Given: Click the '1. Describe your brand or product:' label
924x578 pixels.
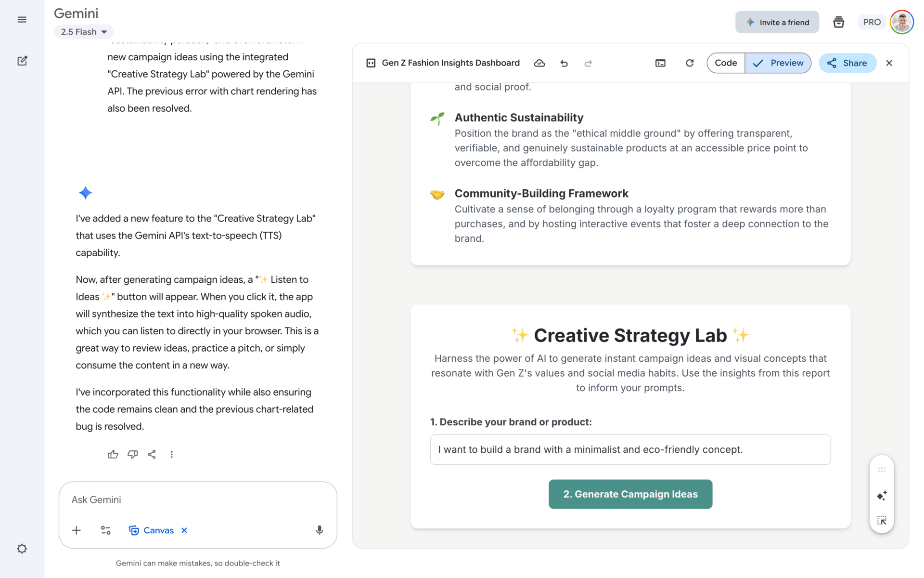Looking at the screenshot, I should [x=511, y=422].
